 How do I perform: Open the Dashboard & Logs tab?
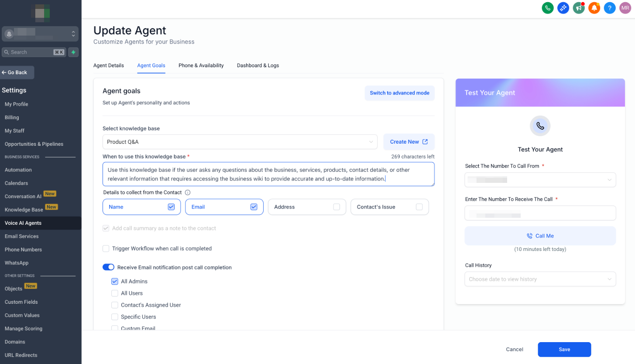click(x=258, y=65)
